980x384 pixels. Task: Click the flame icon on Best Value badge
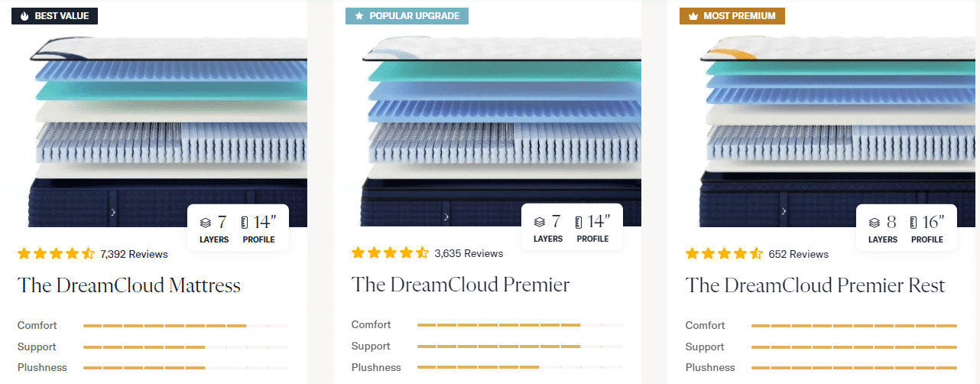[x=24, y=16]
